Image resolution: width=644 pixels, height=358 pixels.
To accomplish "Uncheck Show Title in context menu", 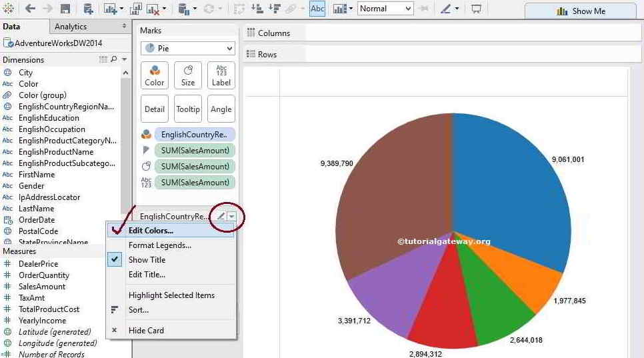I will click(147, 260).
